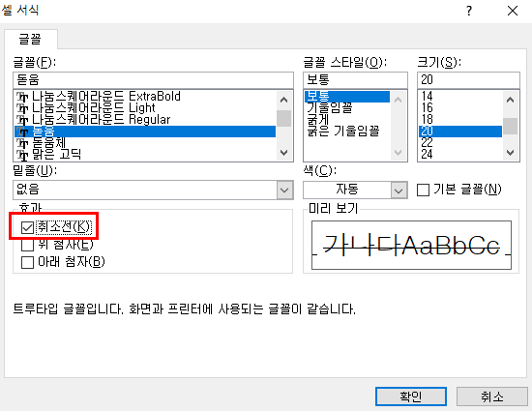The height and width of the screenshot is (411, 532).
Task: Click the 글꼴 name input field
Action: click(x=153, y=80)
